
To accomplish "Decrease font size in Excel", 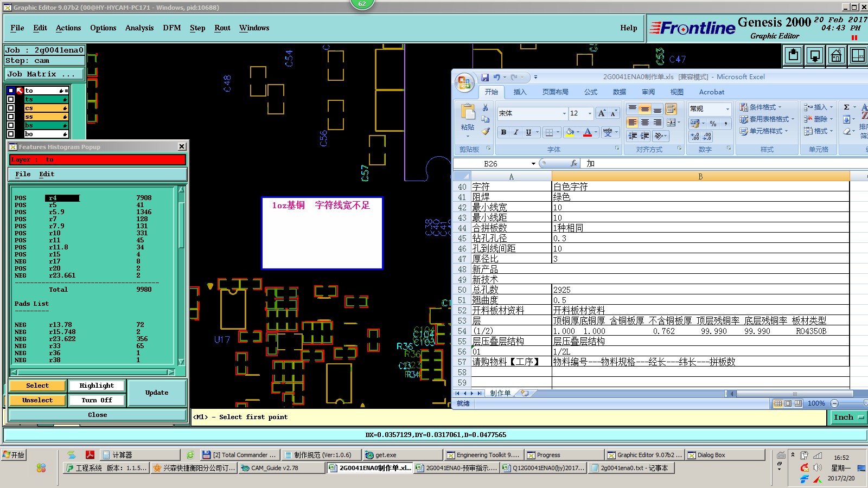I will [x=613, y=113].
